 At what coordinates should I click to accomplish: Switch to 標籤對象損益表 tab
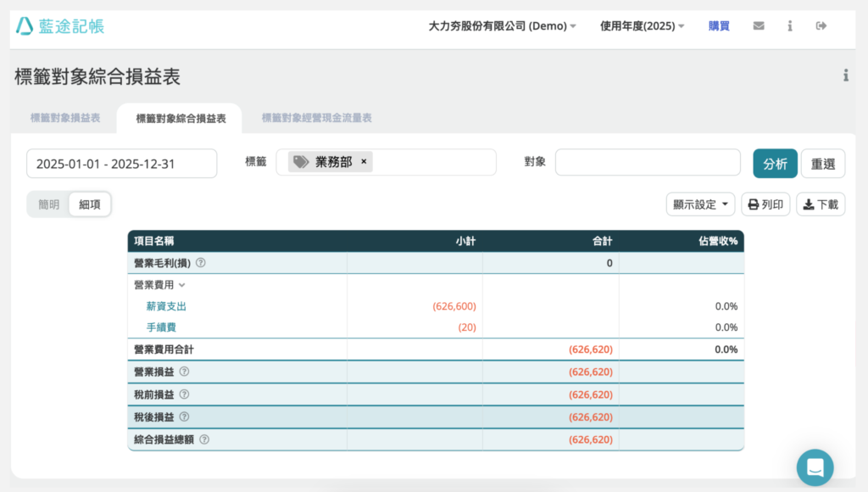(x=65, y=118)
